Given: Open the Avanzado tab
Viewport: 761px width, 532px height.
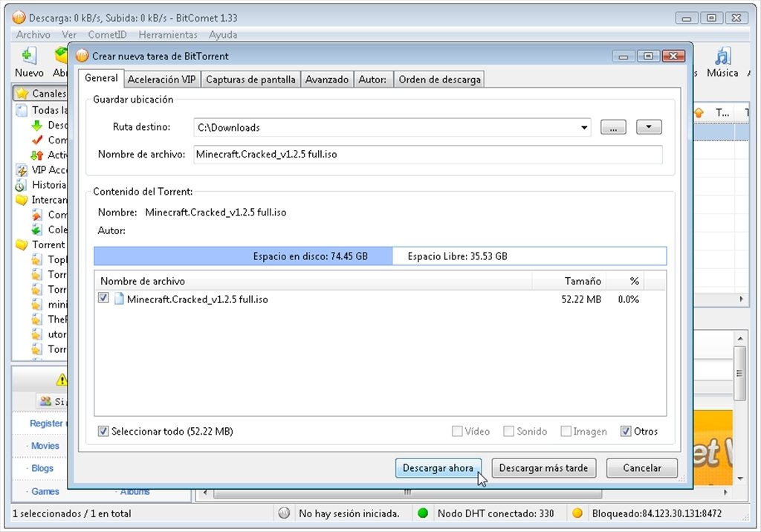Looking at the screenshot, I should pyautogui.click(x=327, y=80).
